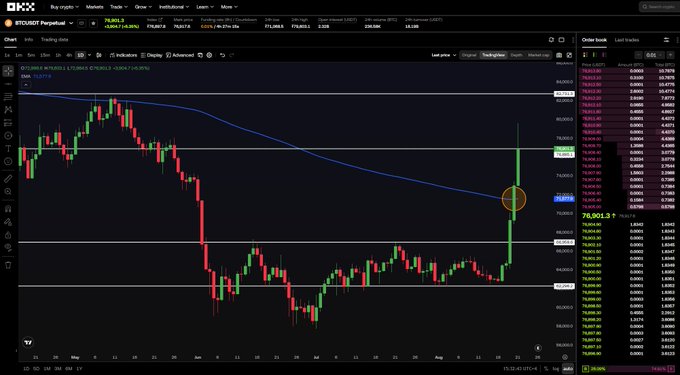This screenshot has width=680, height=375.
Task: Click the chart layout window icon
Action: 561,39
